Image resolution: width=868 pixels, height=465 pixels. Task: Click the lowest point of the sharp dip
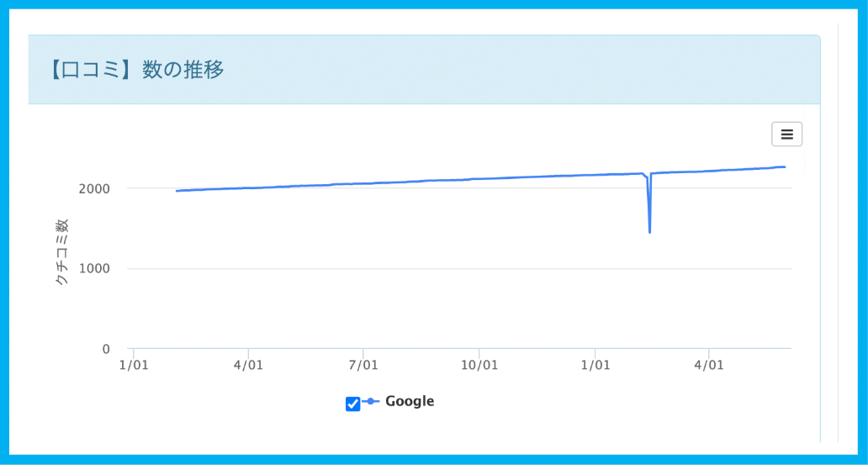[650, 231]
